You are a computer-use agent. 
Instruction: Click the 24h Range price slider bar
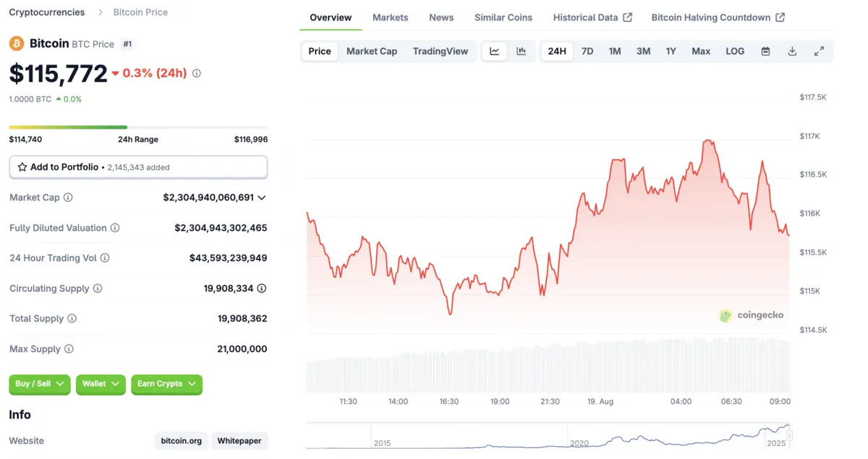pyautogui.click(x=137, y=125)
